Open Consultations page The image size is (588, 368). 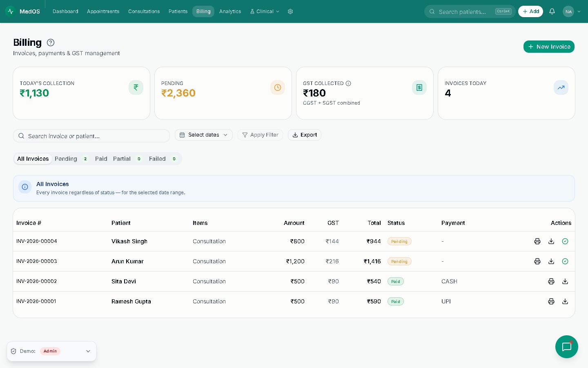pyautogui.click(x=144, y=11)
